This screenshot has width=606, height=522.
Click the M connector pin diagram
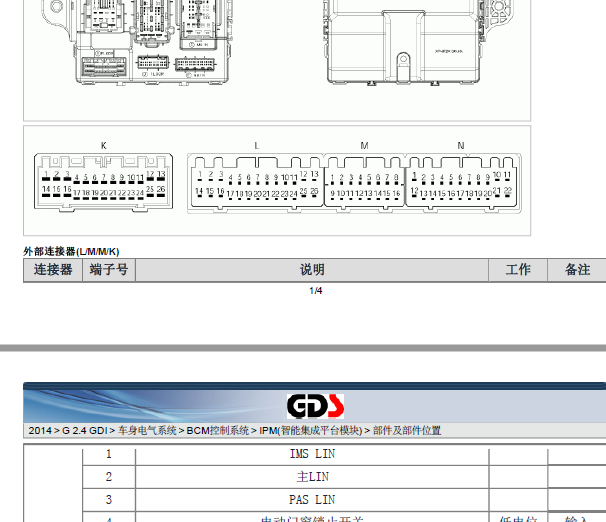(364, 182)
